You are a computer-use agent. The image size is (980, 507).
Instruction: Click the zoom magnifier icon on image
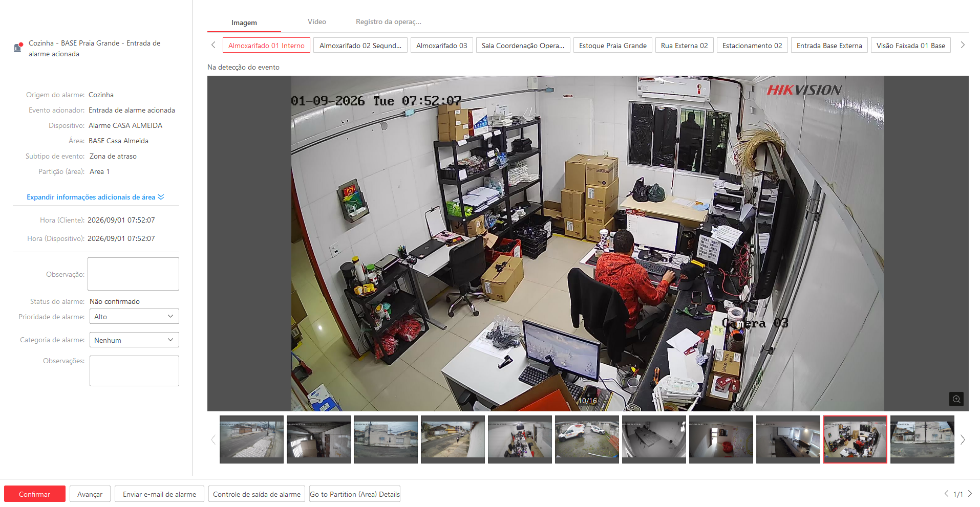click(956, 399)
